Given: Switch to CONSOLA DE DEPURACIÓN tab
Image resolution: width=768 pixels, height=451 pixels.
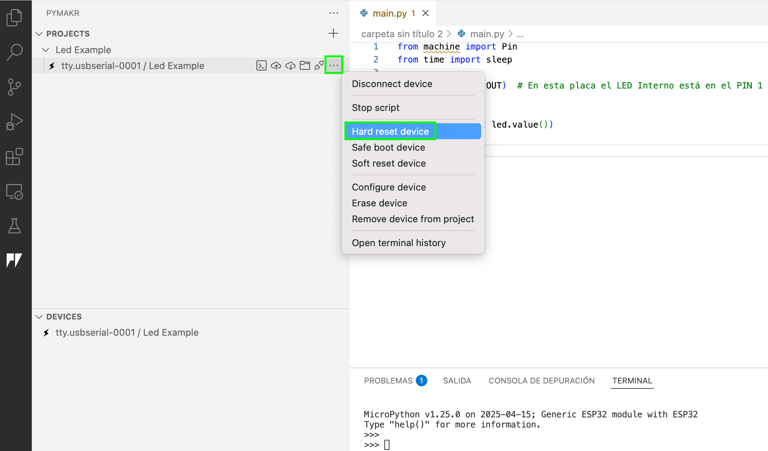Looking at the screenshot, I should pyautogui.click(x=541, y=380).
